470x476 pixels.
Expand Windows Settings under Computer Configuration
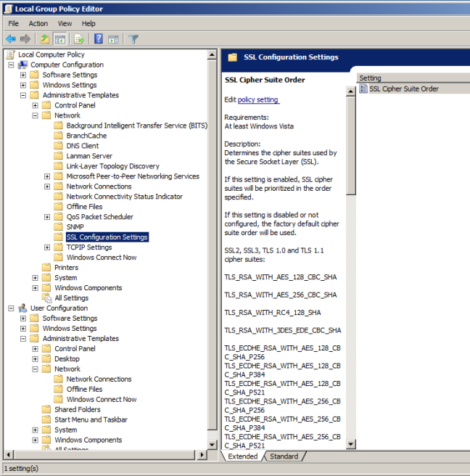tap(23, 85)
